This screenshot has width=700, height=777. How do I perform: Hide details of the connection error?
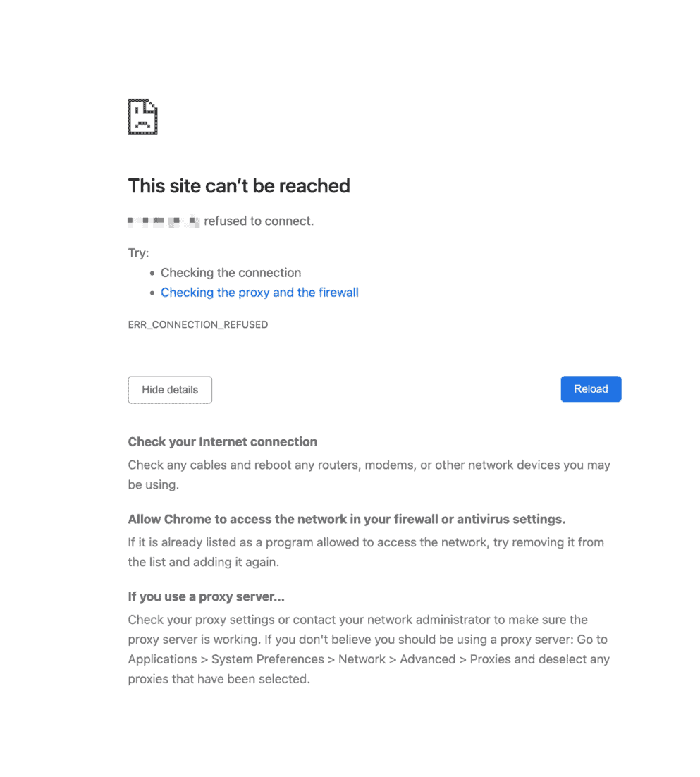(170, 390)
